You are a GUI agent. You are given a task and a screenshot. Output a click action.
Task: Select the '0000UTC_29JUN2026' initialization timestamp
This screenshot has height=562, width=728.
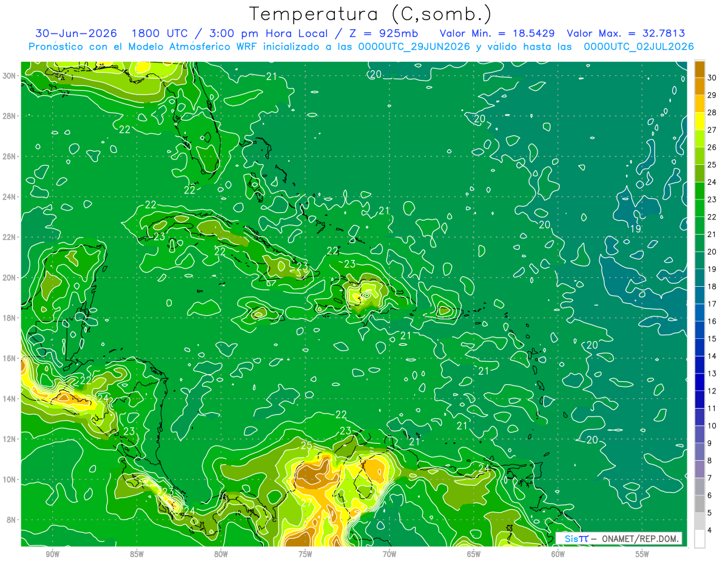point(413,47)
